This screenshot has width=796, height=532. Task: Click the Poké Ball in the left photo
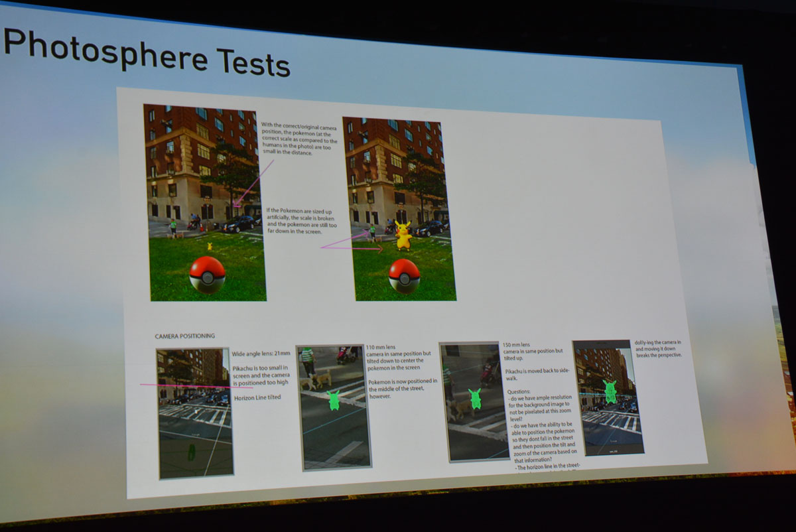207,275
